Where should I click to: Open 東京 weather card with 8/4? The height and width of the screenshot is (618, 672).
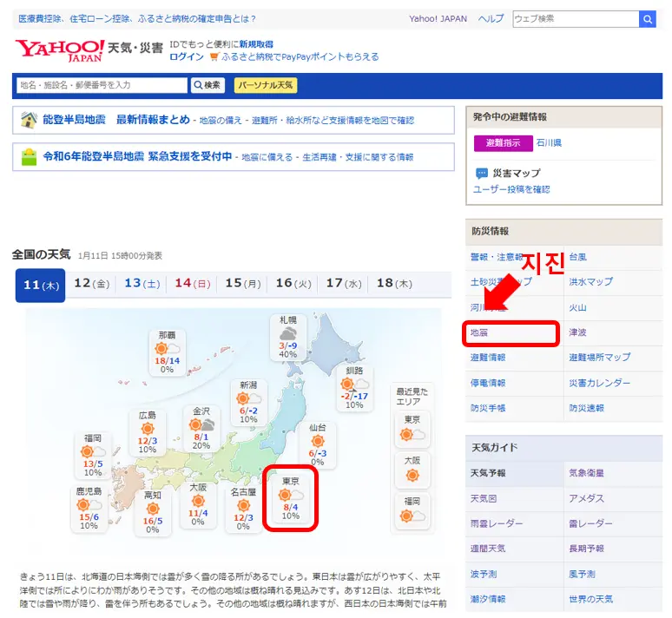tap(291, 498)
